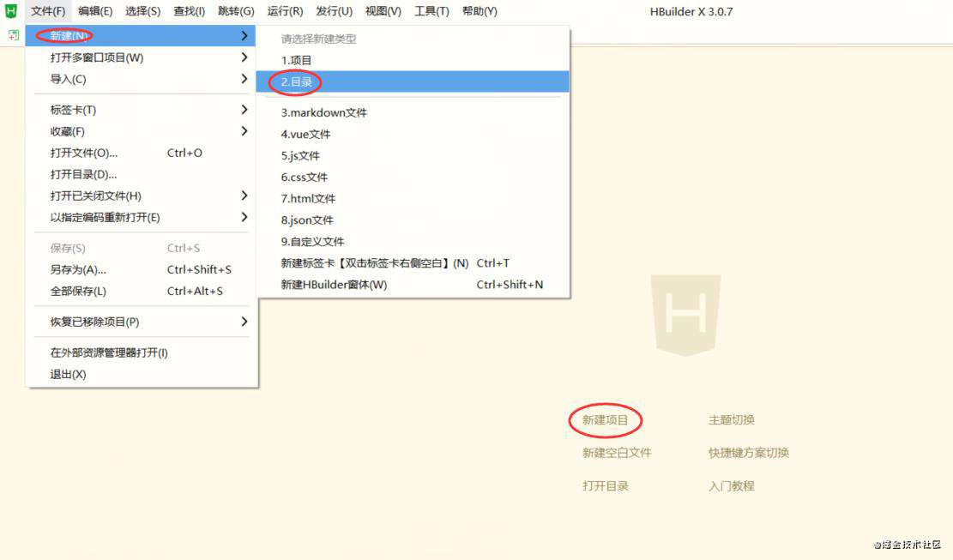Click the 保存(S) menu item

pos(141,248)
